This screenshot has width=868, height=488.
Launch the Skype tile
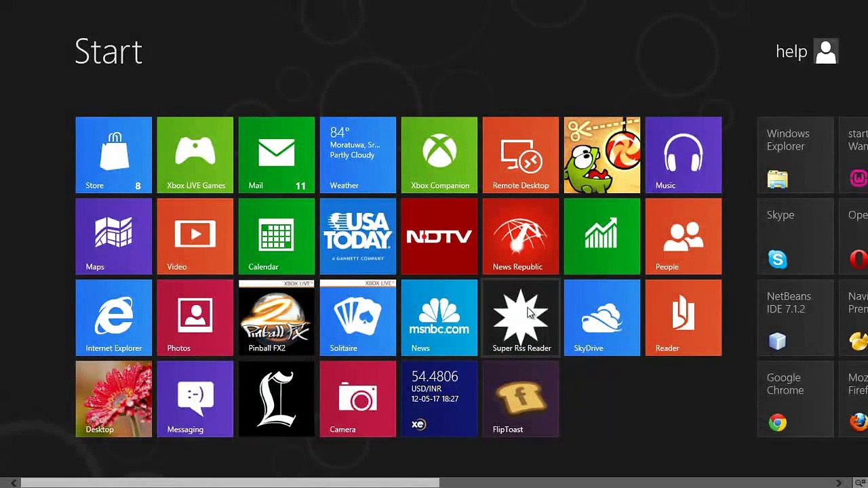tap(795, 237)
